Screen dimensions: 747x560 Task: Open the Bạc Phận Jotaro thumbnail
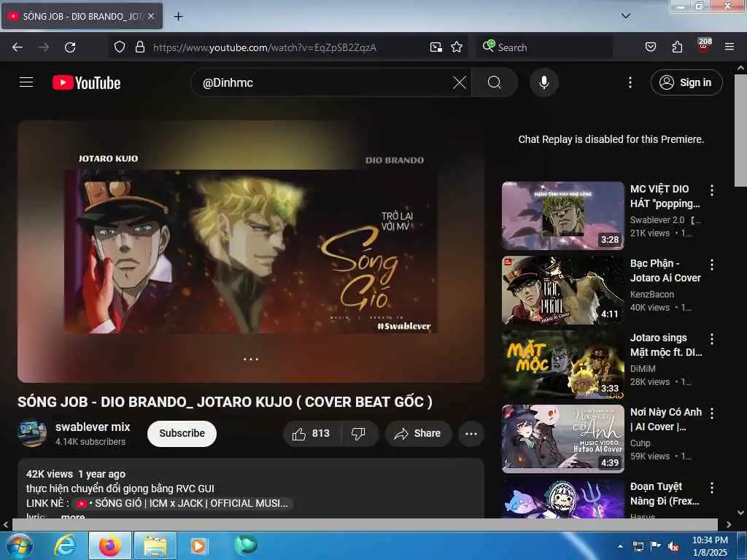tap(563, 290)
